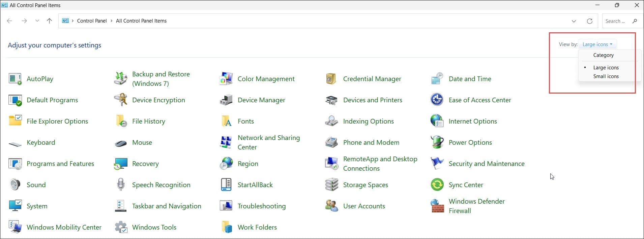The image size is (644, 239).
Task: Click the Windows Mobility Center icon
Action: point(15,227)
